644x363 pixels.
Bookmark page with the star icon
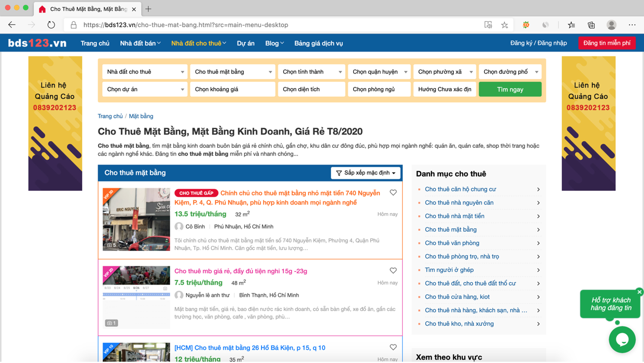504,25
